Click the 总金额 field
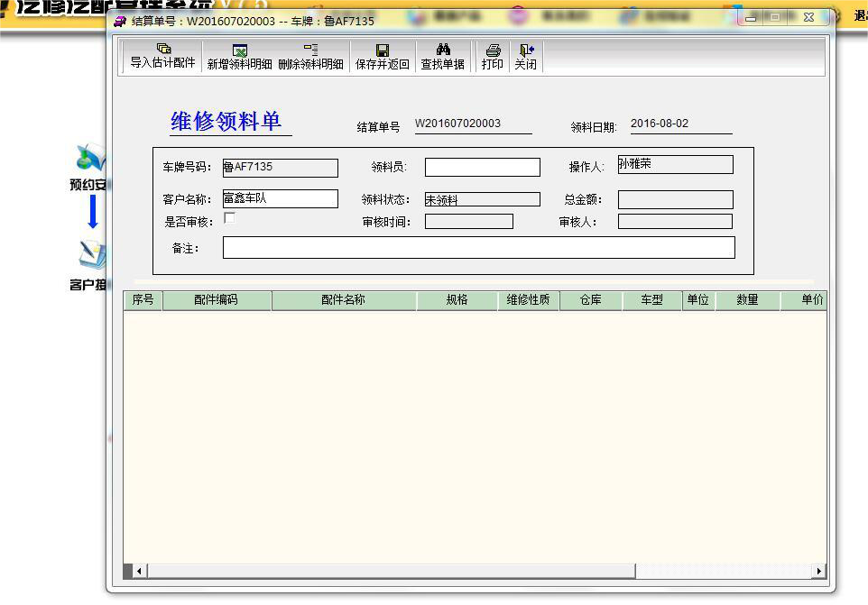 coord(675,199)
